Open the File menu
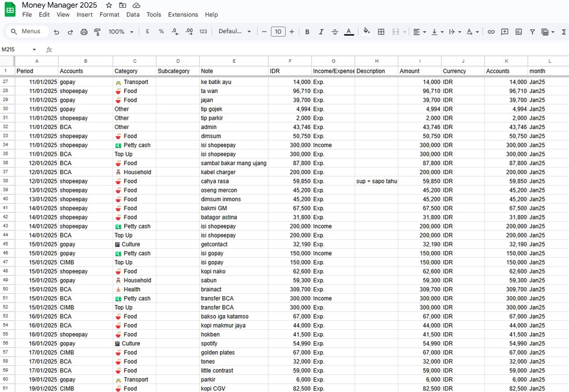This screenshot has height=392, width=569. tap(27, 14)
